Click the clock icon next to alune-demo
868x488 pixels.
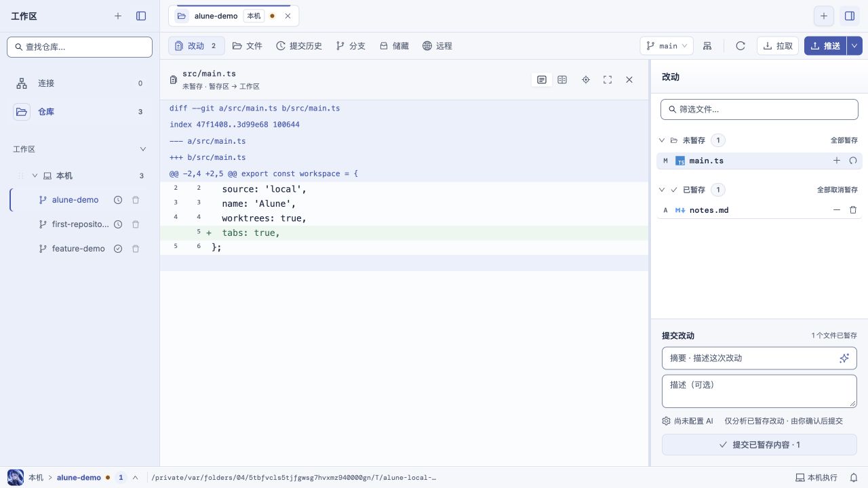[x=118, y=200]
